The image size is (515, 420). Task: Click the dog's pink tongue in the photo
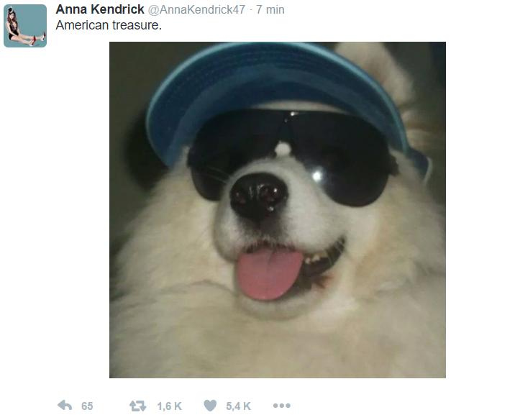269,274
